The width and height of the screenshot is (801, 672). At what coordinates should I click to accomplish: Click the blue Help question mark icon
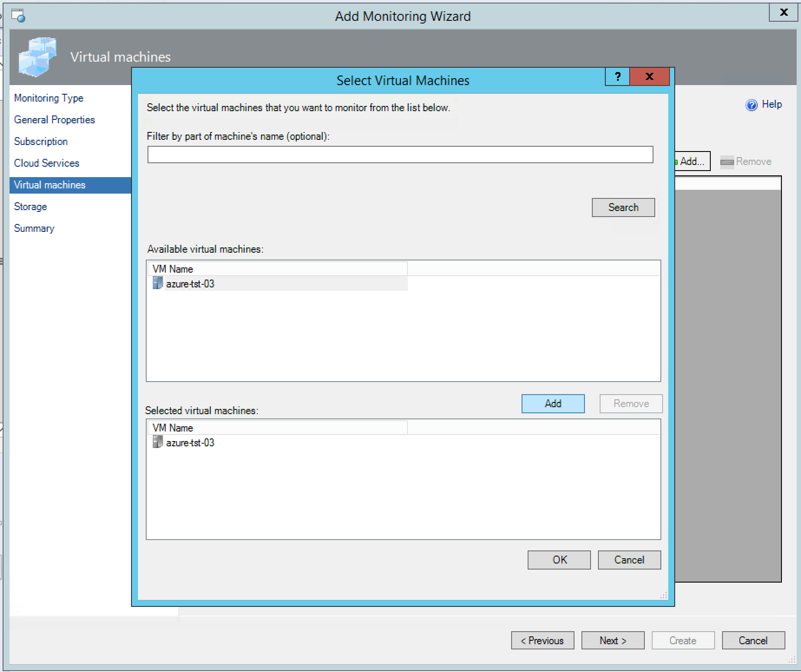click(x=751, y=105)
